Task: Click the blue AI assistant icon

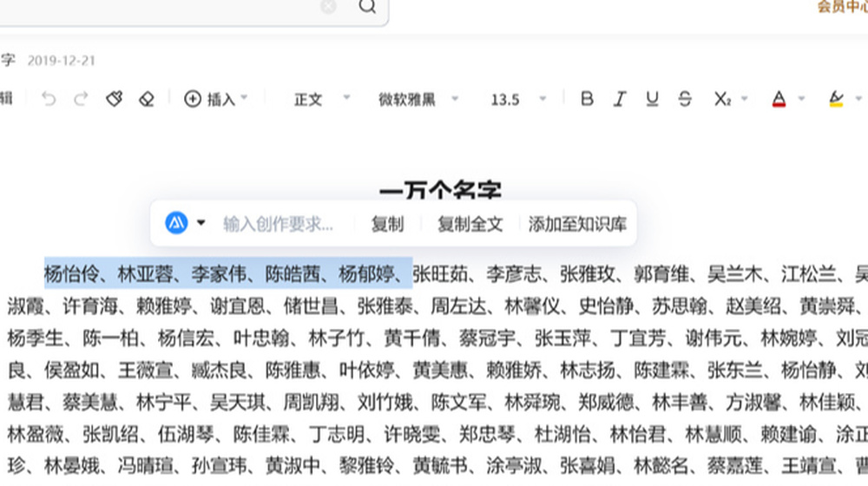Action: click(177, 223)
